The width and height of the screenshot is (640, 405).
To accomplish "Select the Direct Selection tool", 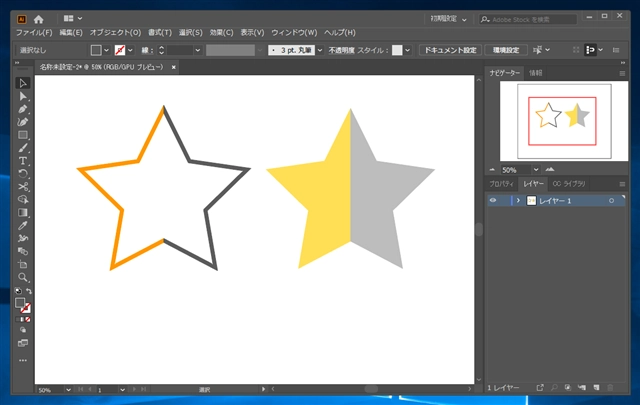I will [23, 96].
